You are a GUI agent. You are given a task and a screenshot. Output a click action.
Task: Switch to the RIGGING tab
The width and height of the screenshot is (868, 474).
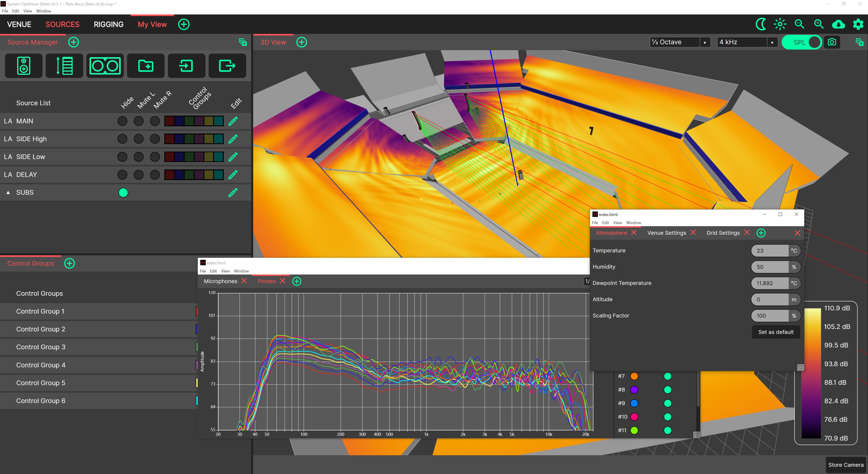pyautogui.click(x=108, y=24)
